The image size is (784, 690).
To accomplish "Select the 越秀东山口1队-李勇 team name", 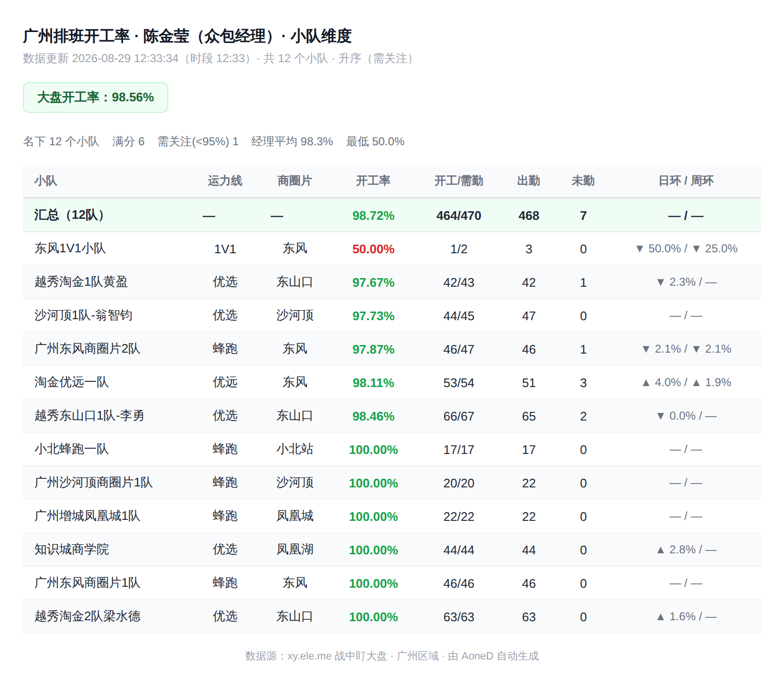I will click(x=89, y=416).
